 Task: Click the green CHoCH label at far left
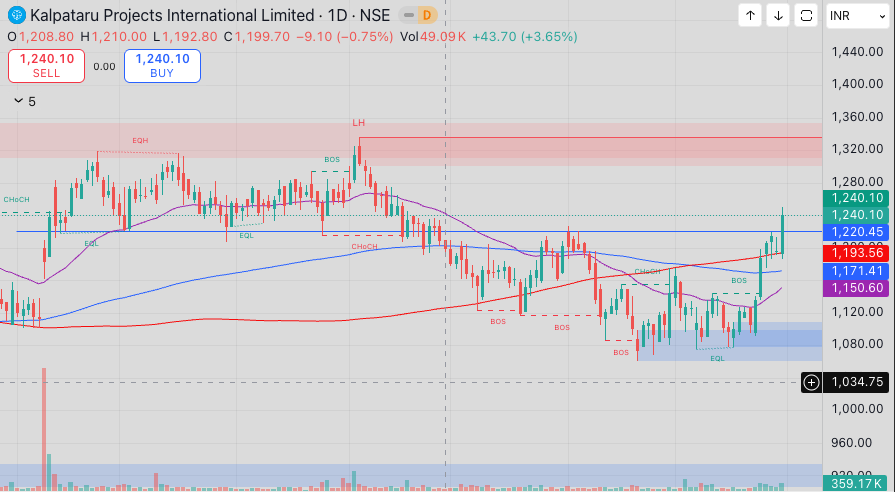pos(16,200)
